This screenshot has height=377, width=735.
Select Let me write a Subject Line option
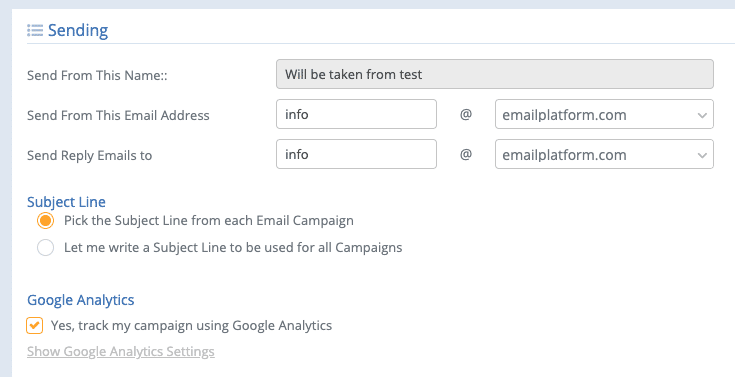click(x=45, y=248)
